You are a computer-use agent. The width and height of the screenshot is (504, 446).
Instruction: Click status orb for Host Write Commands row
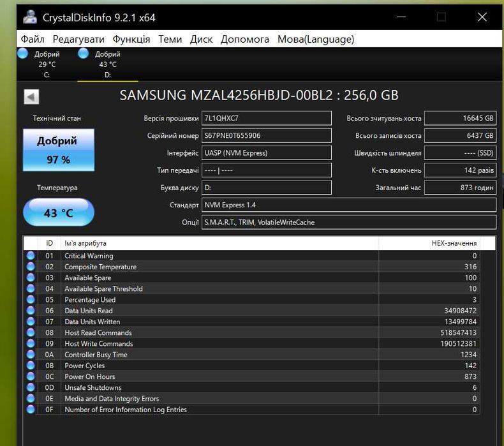coord(31,343)
